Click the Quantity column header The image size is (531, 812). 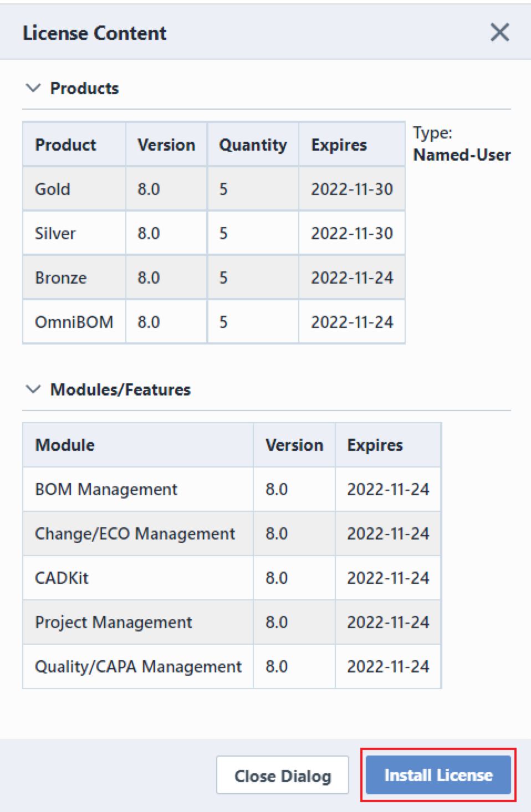click(253, 145)
